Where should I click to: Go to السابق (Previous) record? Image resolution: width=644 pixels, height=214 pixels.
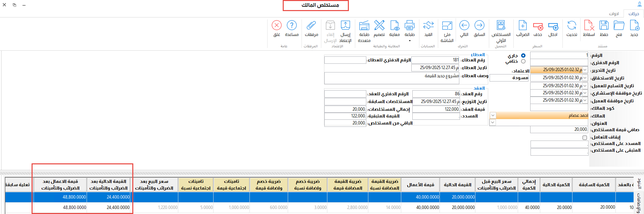click(x=479, y=26)
